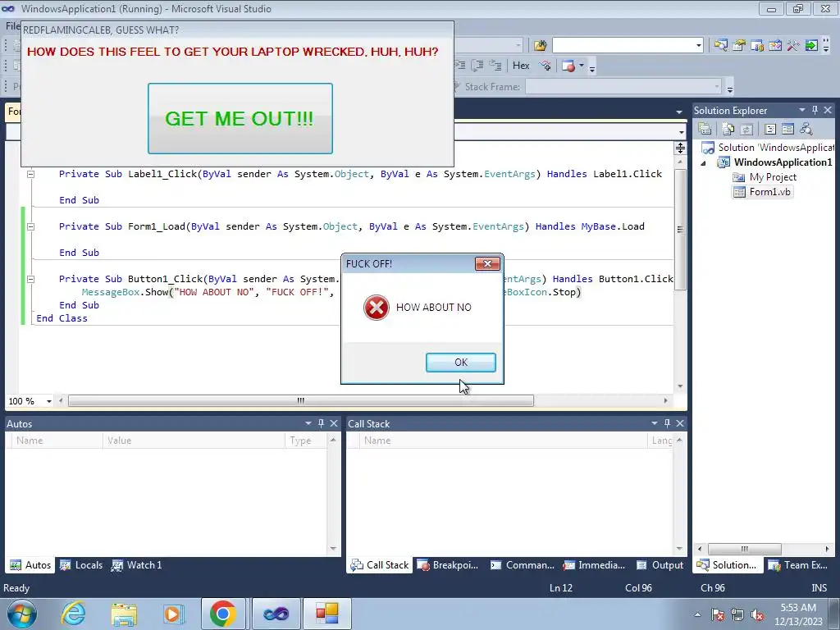The image size is (840, 630).
Task: Switch to the Watch 1 tab
Action: click(137, 564)
